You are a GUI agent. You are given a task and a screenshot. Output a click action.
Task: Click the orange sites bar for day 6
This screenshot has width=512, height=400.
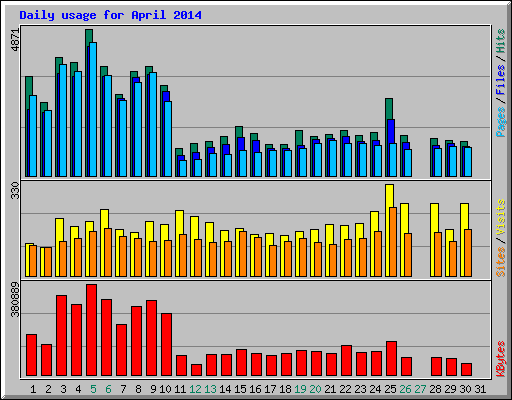(x=108, y=252)
